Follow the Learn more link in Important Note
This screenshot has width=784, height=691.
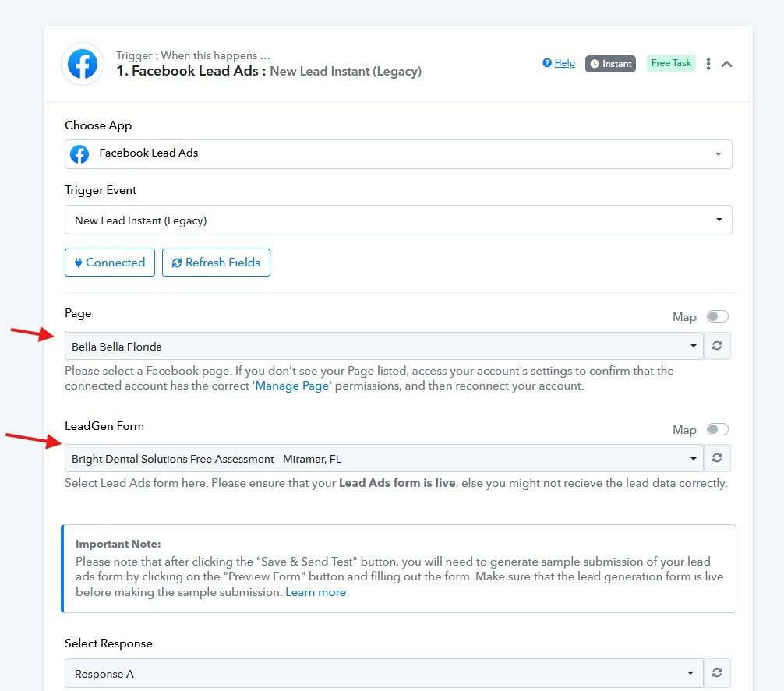pos(316,592)
